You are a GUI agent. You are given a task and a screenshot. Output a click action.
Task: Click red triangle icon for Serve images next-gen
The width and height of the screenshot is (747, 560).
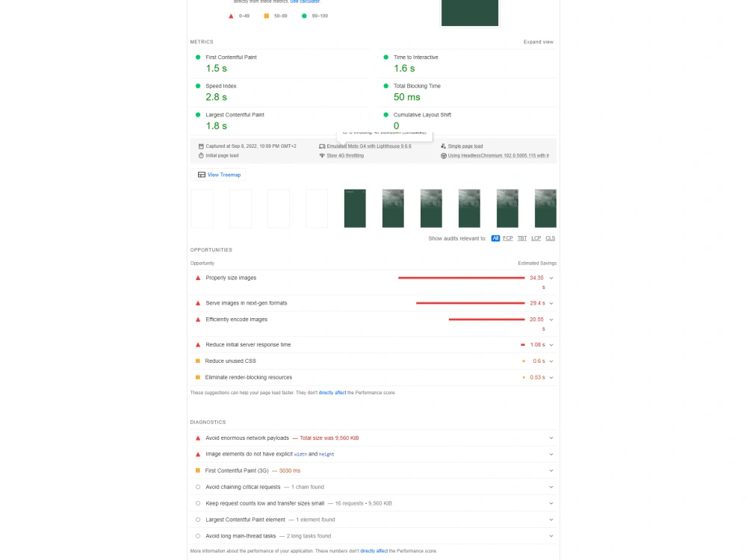pyautogui.click(x=198, y=303)
